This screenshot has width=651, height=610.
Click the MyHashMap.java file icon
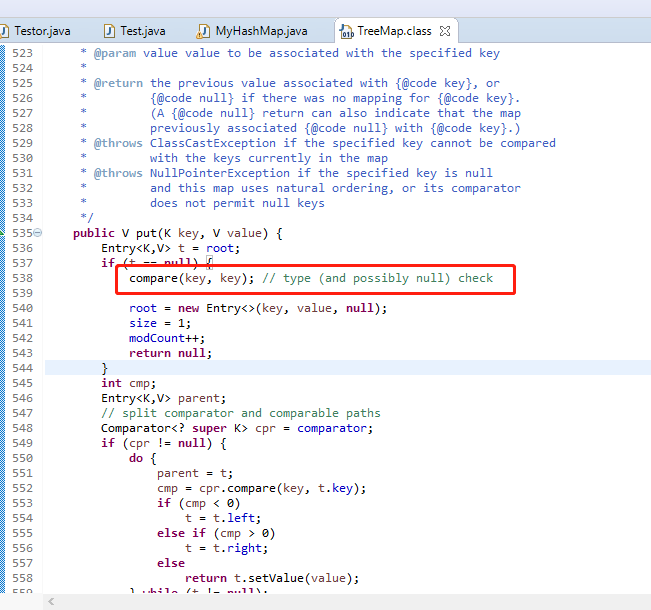203,31
